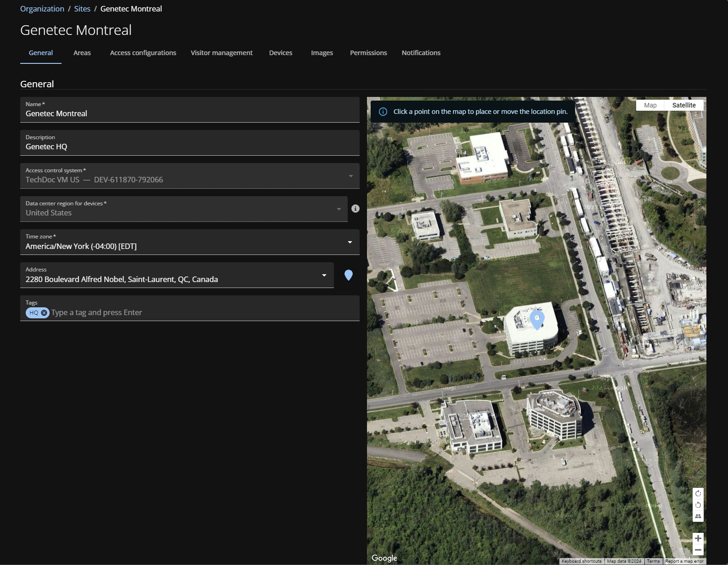This screenshot has width=728, height=565.
Task: Open Report a map error link
Action: point(684,561)
